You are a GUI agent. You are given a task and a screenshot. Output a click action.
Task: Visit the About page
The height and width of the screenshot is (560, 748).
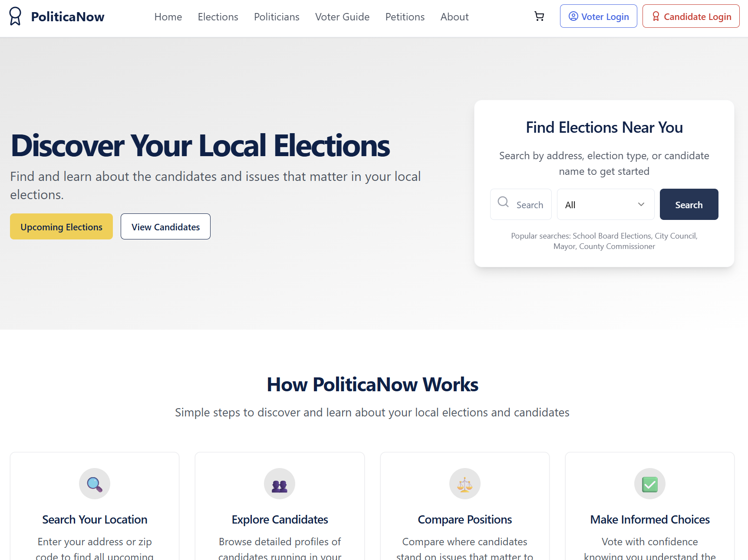tap(454, 17)
